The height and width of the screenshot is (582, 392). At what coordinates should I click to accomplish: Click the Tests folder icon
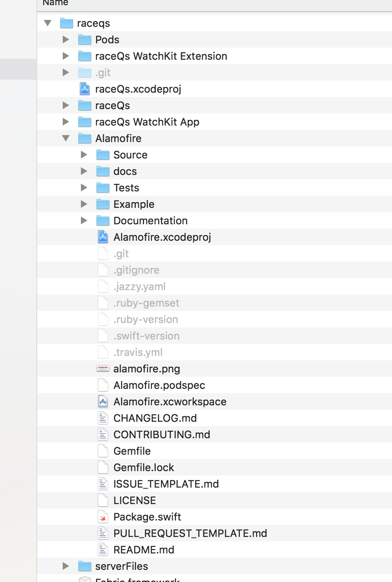click(103, 188)
